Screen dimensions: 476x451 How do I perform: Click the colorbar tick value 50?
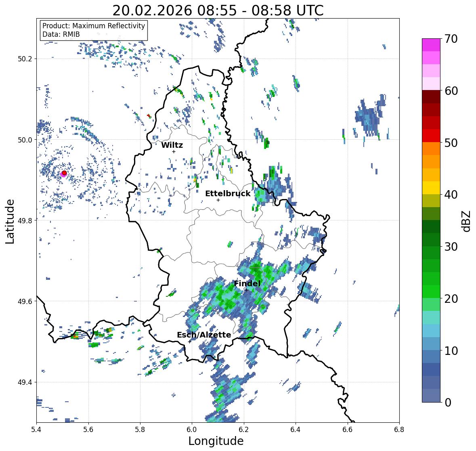point(451,143)
